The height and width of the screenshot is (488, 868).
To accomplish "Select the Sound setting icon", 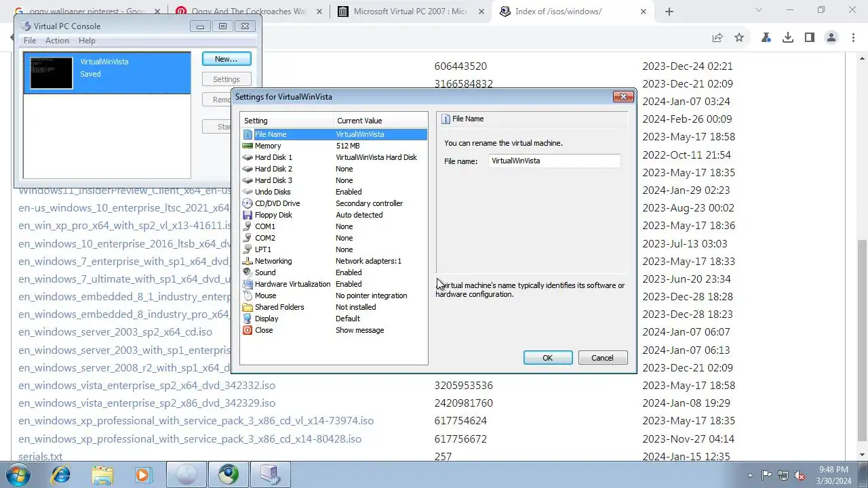I will point(248,272).
